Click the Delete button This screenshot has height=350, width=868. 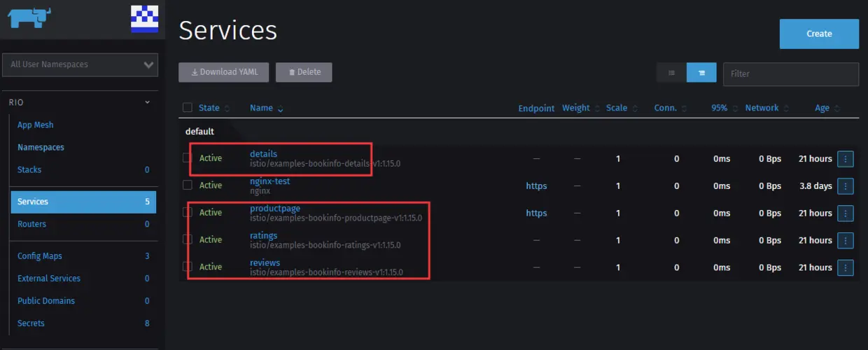(x=304, y=72)
